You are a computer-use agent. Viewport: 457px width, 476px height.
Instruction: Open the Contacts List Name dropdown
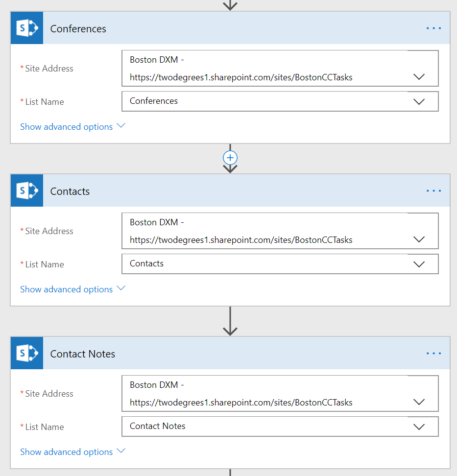point(419,264)
